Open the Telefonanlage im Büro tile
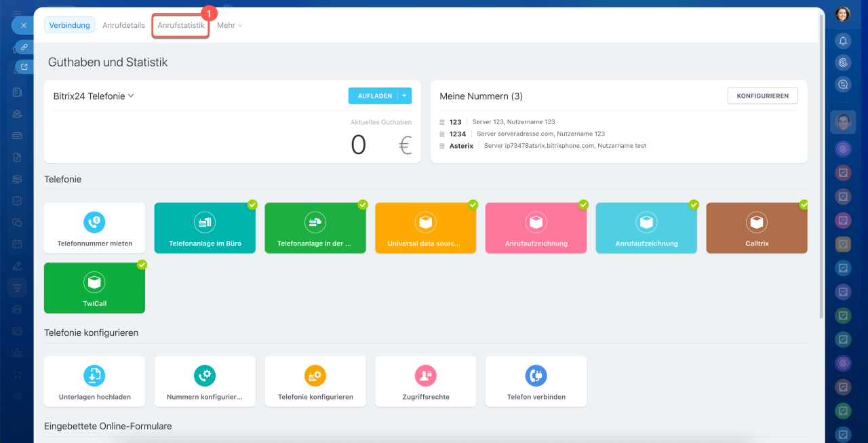Image resolution: width=868 pixels, height=443 pixels. (x=205, y=228)
